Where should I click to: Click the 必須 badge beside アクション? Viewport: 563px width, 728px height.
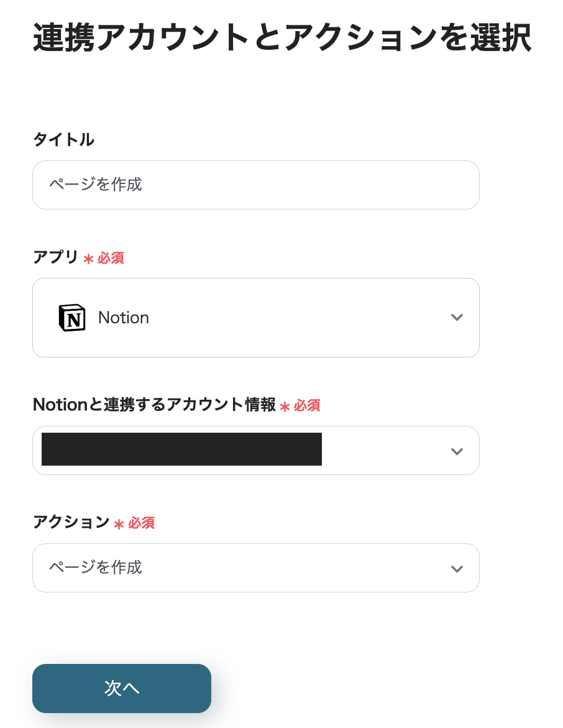click(141, 523)
